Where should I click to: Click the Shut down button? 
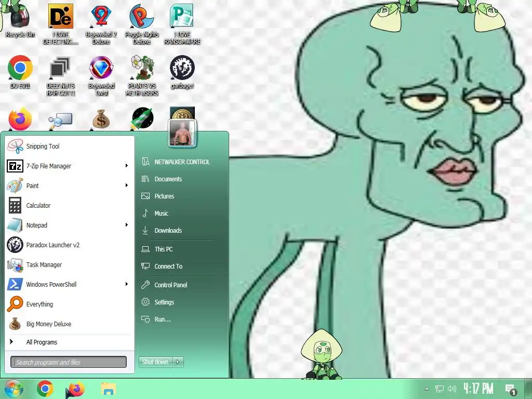click(155, 362)
